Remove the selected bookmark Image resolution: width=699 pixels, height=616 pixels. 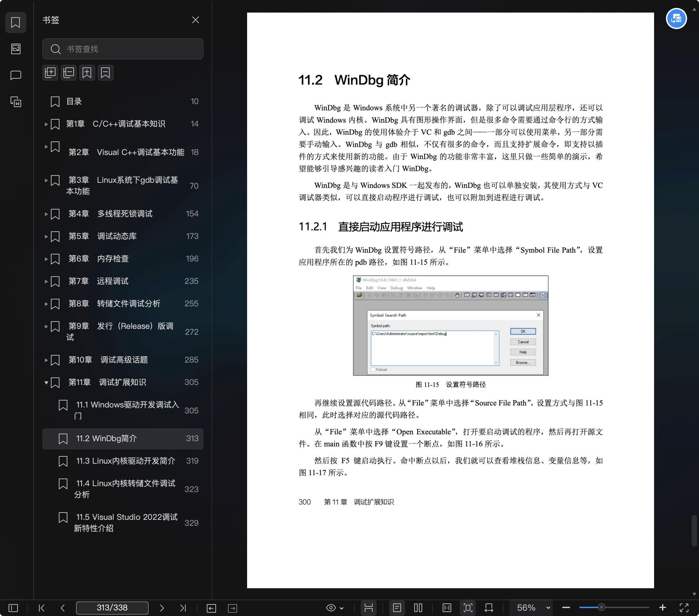coord(106,72)
